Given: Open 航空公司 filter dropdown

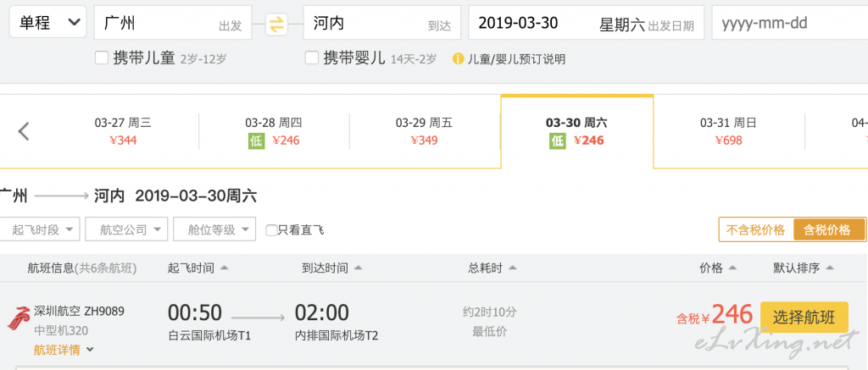Looking at the screenshot, I should [x=126, y=229].
